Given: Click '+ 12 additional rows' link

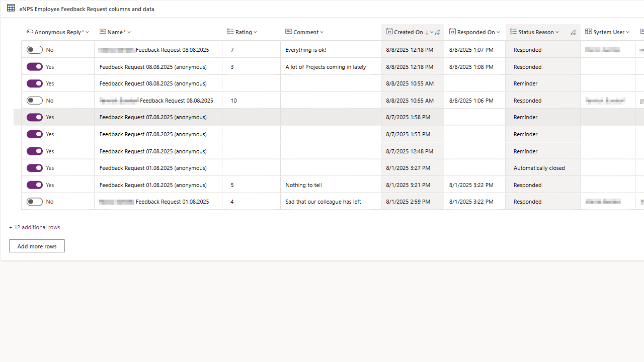Looking at the screenshot, I should click(x=34, y=227).
